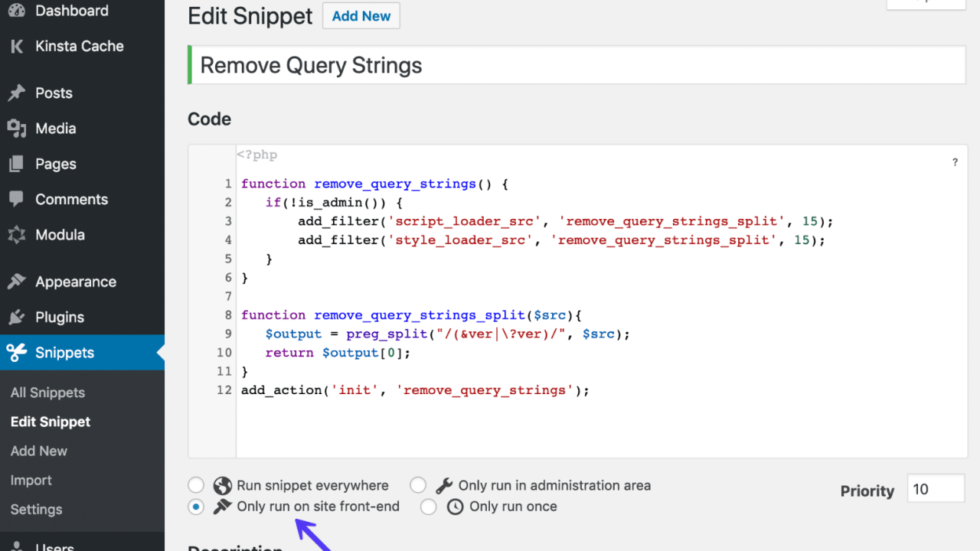Click the help question mark in the code editor
Viewport: 980px width, 551px height.
(x=954, y=162)
